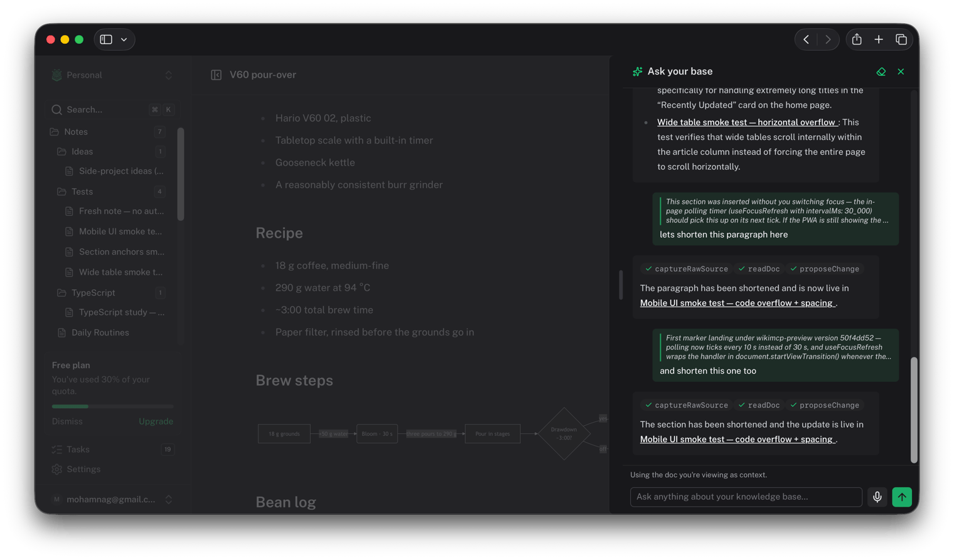954x560 pixels.
Task: Click the Recipe heading
Action: point(279,233)
